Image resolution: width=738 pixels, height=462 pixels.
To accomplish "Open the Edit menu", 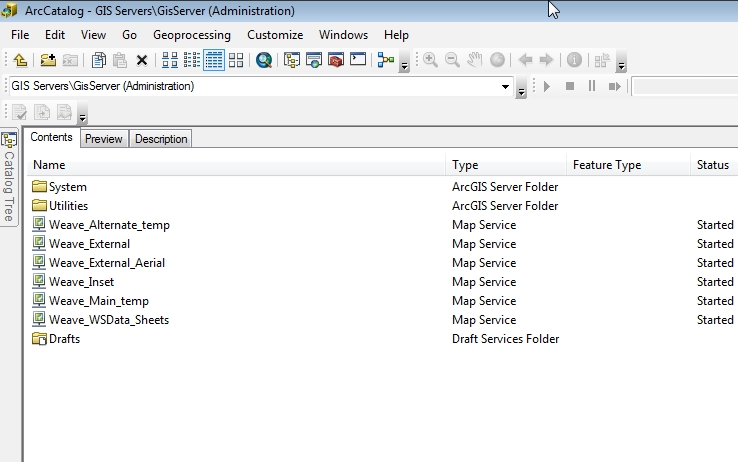I will pyautogui.click(x=55, y=35).
